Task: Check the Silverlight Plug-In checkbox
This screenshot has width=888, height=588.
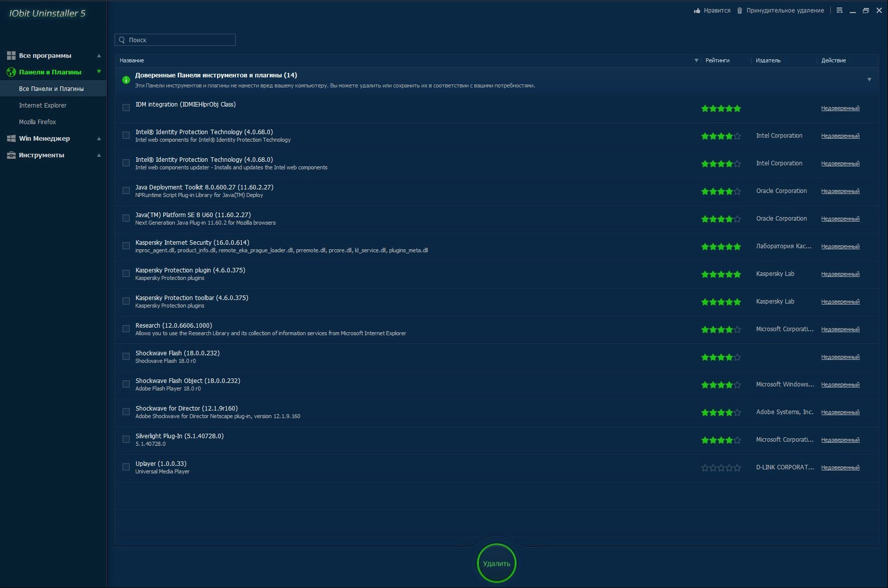Action: (126, 439)
